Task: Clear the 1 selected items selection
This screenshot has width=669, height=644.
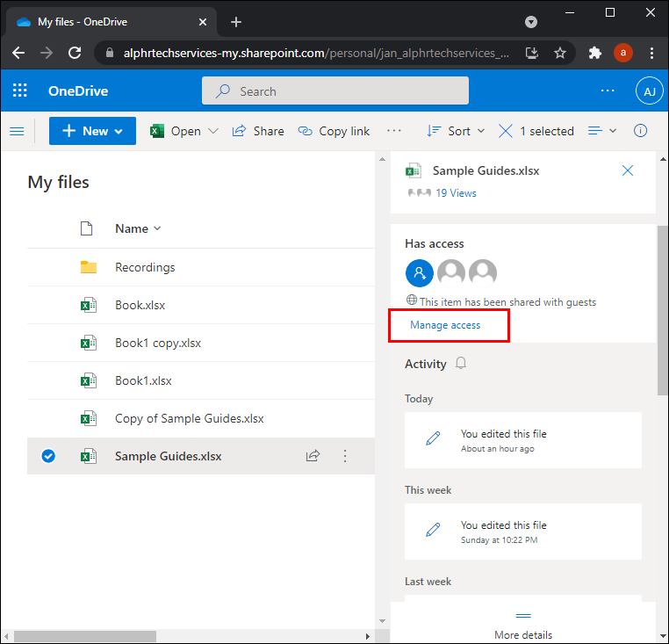Action: click(x=506, y=131)
